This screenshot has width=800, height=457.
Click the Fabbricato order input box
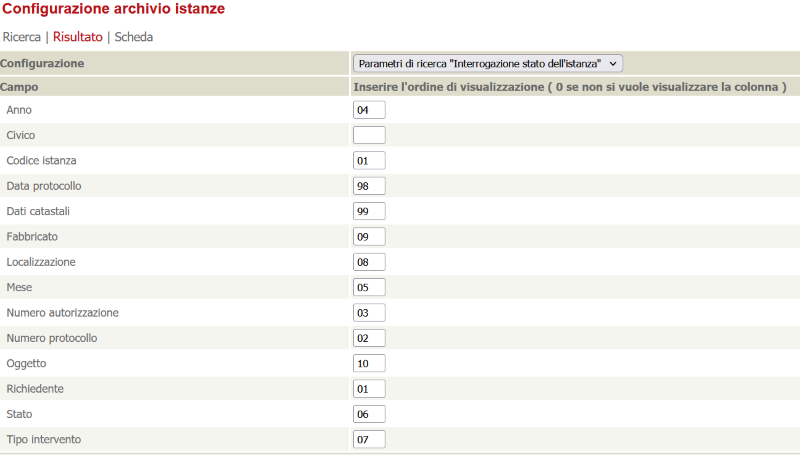click(x=369, y=237)
